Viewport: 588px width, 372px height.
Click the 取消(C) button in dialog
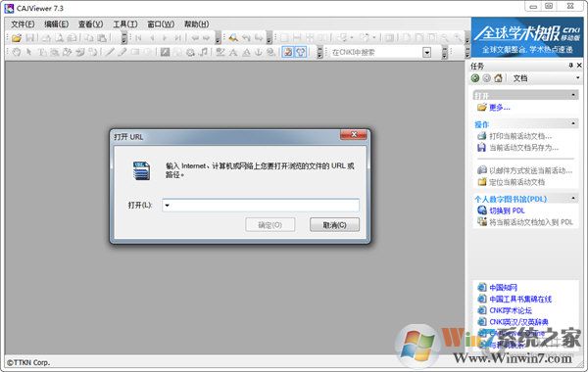[x=334, y=225]
